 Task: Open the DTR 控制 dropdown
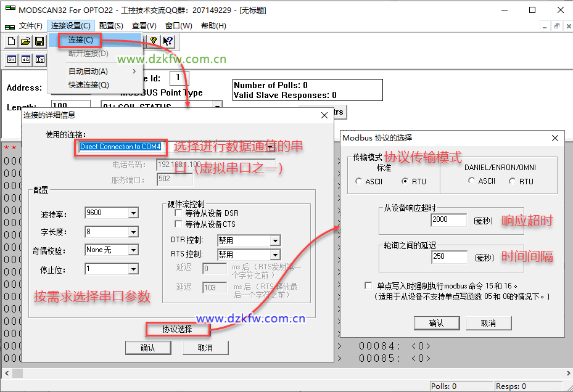click(x=275, y=241)
